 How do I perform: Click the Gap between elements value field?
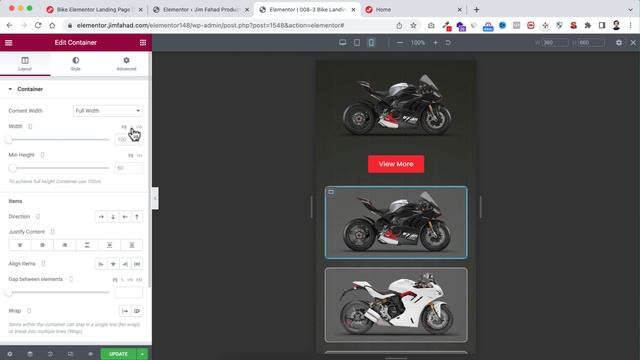point(129,292)
